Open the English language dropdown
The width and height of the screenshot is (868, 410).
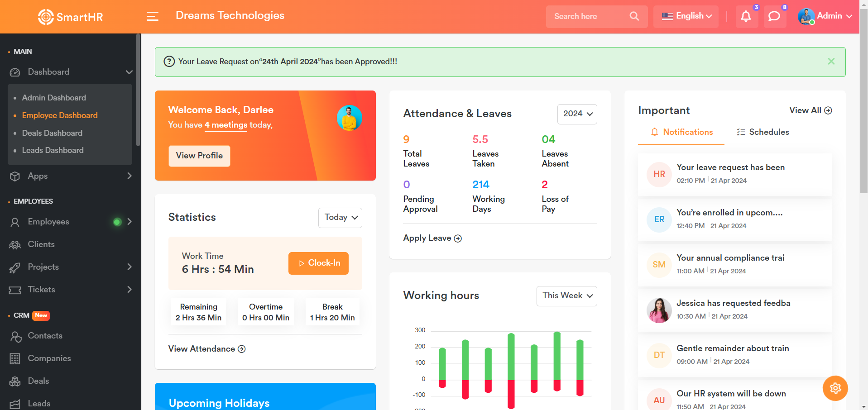tap(686, 16)
